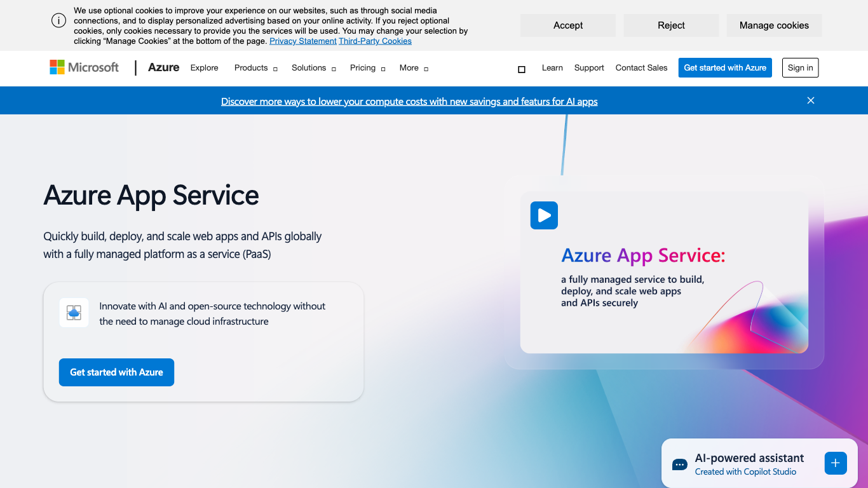Dismiss the blue promo banner

811,100
